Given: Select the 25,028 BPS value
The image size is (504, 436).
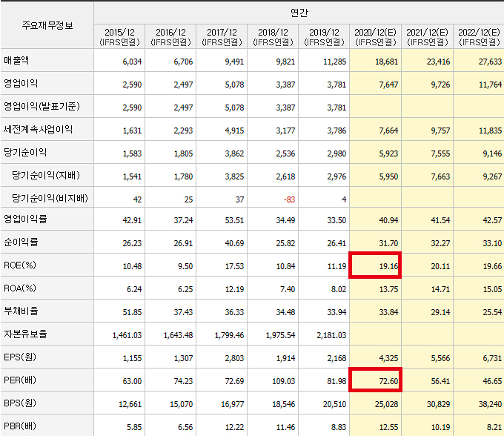Looking at the screenshot, I should coord(386,404).
